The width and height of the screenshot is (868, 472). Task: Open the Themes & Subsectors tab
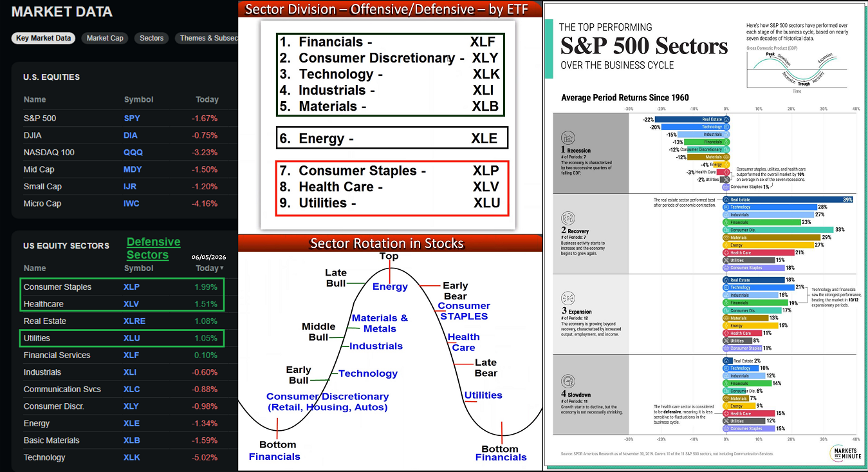[206, 38]
